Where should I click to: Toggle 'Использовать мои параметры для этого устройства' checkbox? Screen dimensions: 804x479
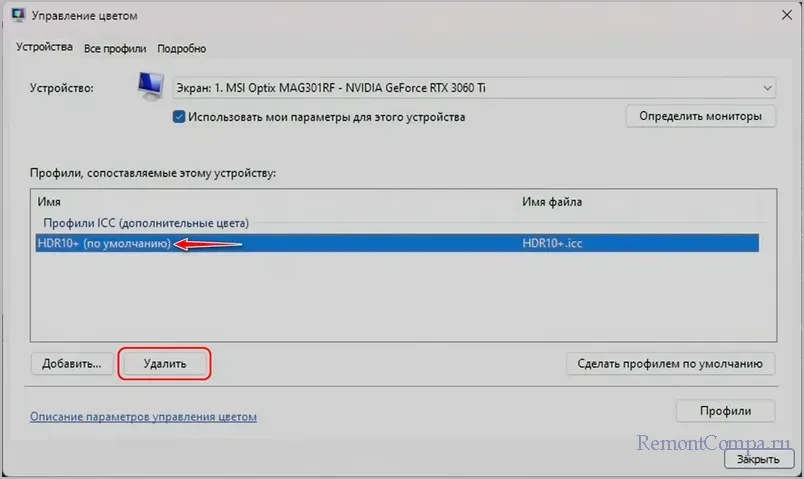tap(179, 117)
